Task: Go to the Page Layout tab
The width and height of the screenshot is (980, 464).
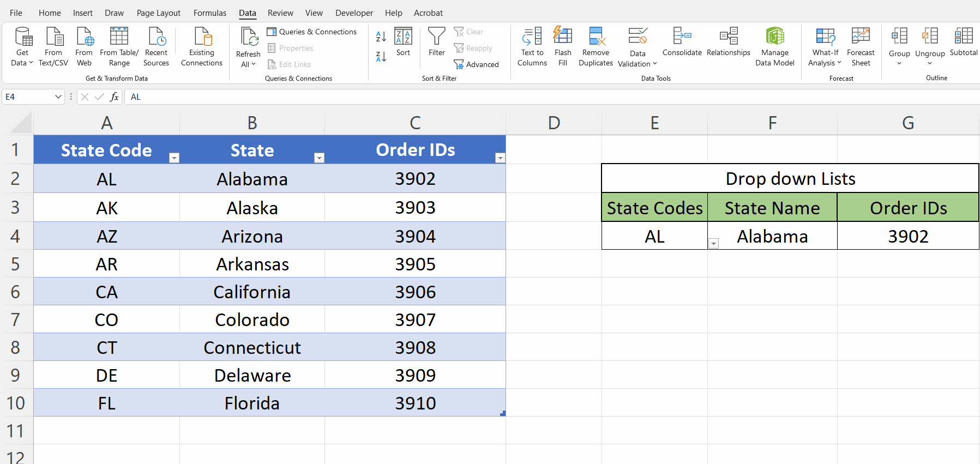Action: click(158, 13)
